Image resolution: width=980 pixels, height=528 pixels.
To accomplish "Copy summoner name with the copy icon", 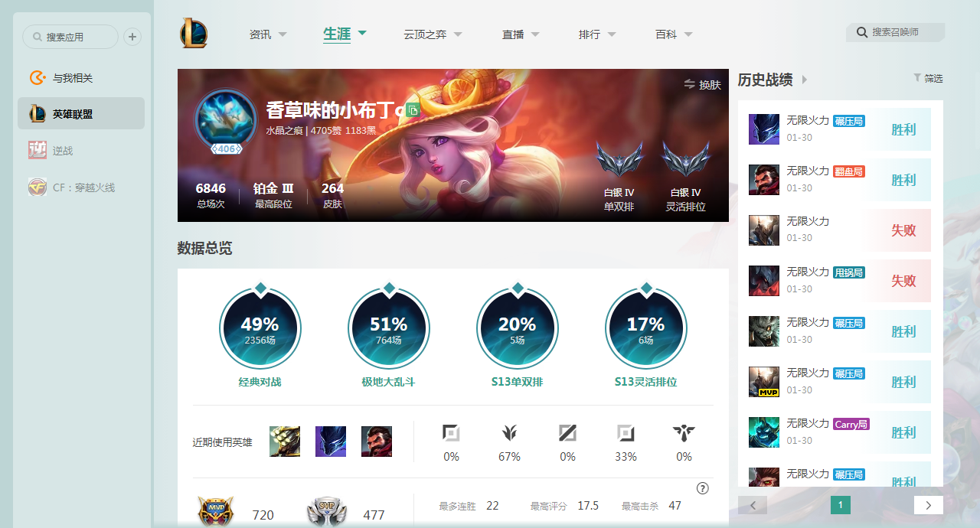I will pyautogui.click(x=413, y=110).
